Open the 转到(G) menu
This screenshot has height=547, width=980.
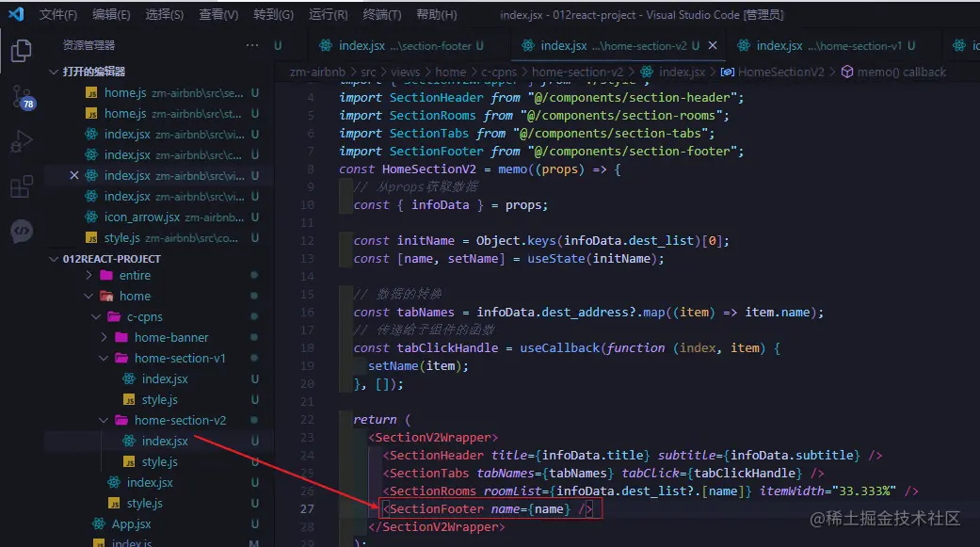pos(273,14)
